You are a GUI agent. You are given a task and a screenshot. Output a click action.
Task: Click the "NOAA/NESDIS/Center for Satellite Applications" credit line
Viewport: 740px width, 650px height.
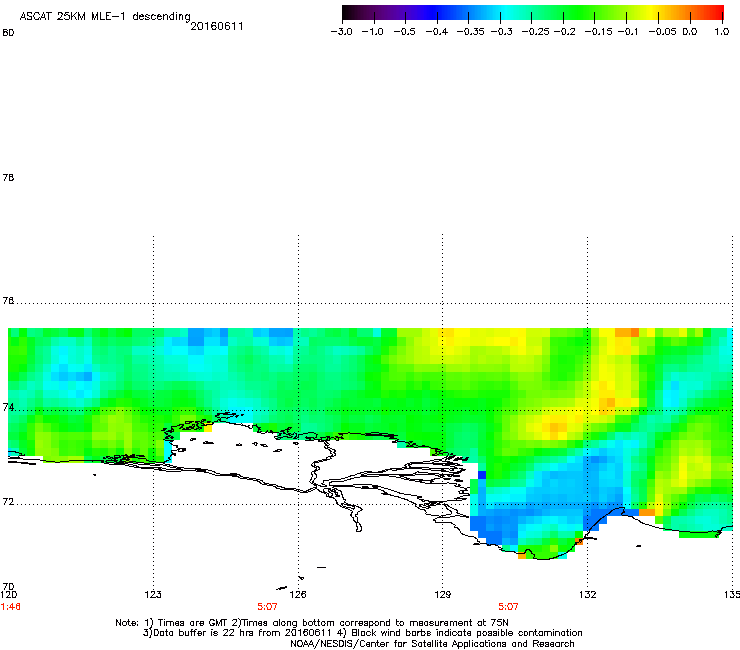432,644
